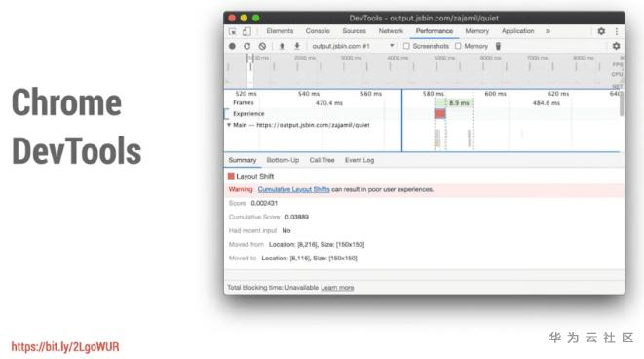Toggle the device toolbar icon
This screenshot has width=644, height=359.
coord(246,31)
